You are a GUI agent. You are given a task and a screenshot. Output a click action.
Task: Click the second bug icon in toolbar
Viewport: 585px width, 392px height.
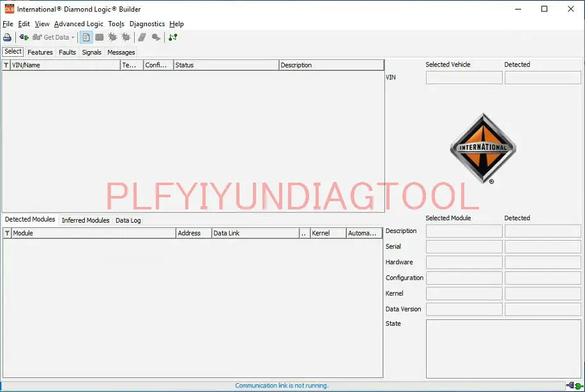(126, 37)
